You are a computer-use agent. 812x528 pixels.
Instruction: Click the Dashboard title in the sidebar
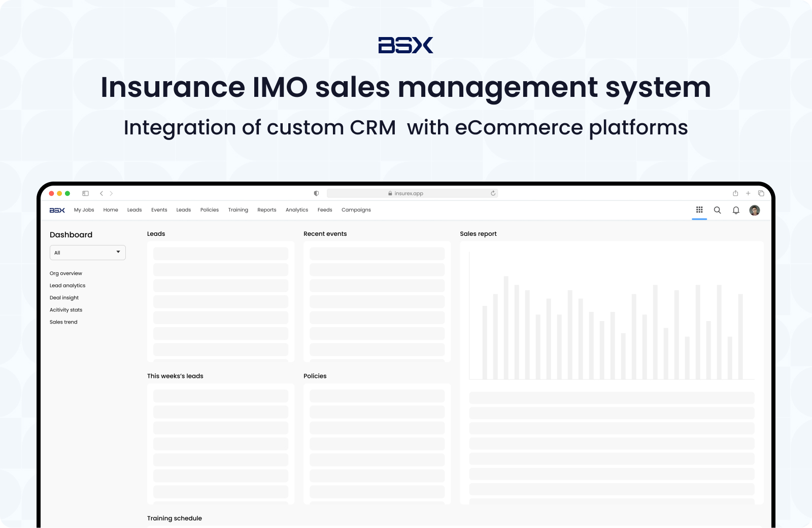[x=71, y=235]
